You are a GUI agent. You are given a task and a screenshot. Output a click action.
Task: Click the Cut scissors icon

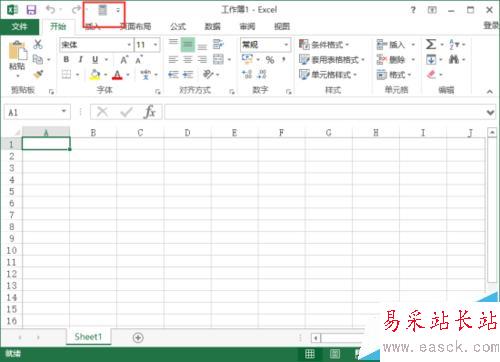(38, 44)
